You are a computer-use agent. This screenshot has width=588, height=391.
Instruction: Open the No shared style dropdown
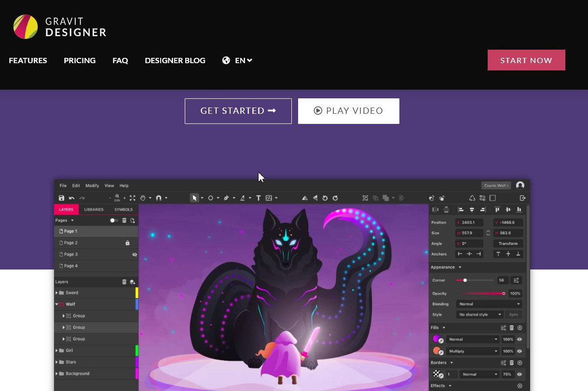coord(480,315)
